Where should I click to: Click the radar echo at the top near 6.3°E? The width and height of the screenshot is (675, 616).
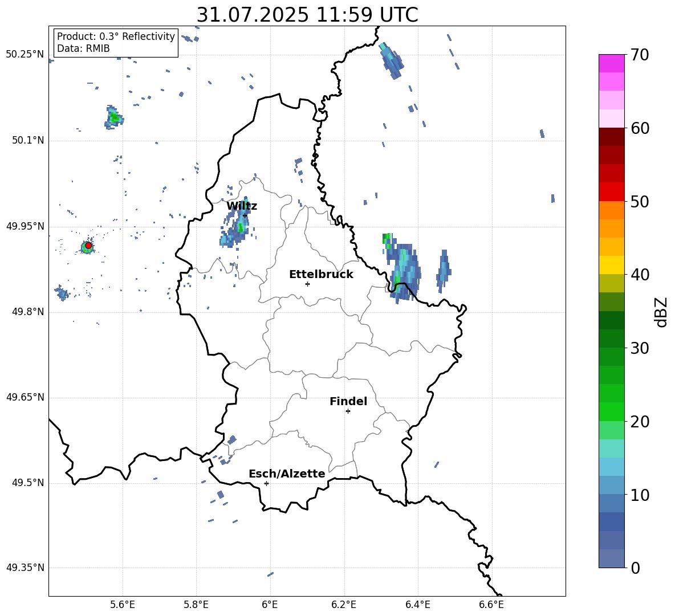click(x=391, y=60)
